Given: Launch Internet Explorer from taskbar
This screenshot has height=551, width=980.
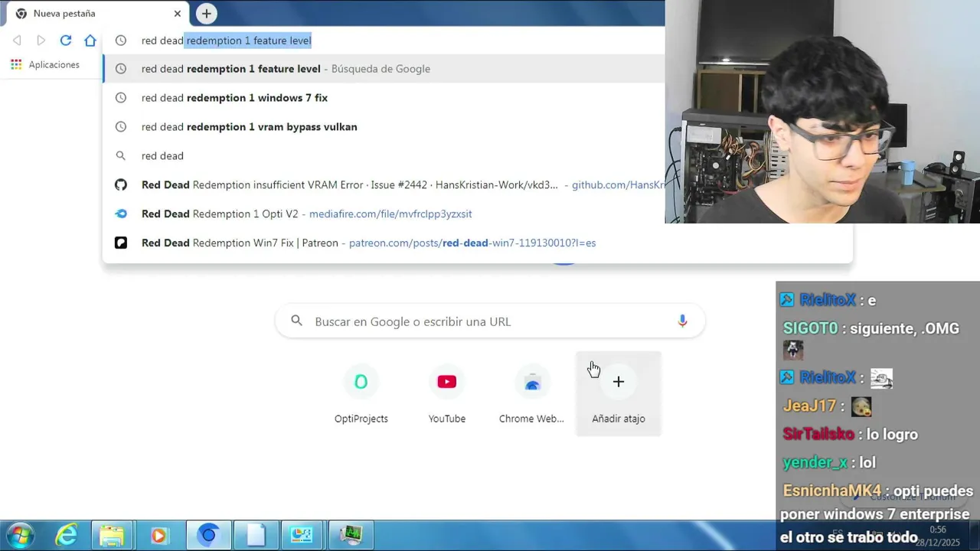Looking at the screenshot, I should pos(67,535).
